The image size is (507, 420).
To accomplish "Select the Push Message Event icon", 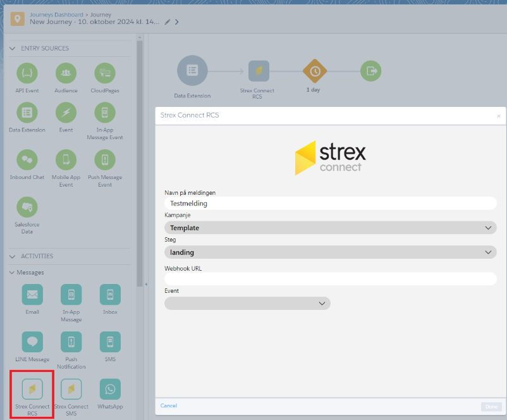I will (105, 160).
